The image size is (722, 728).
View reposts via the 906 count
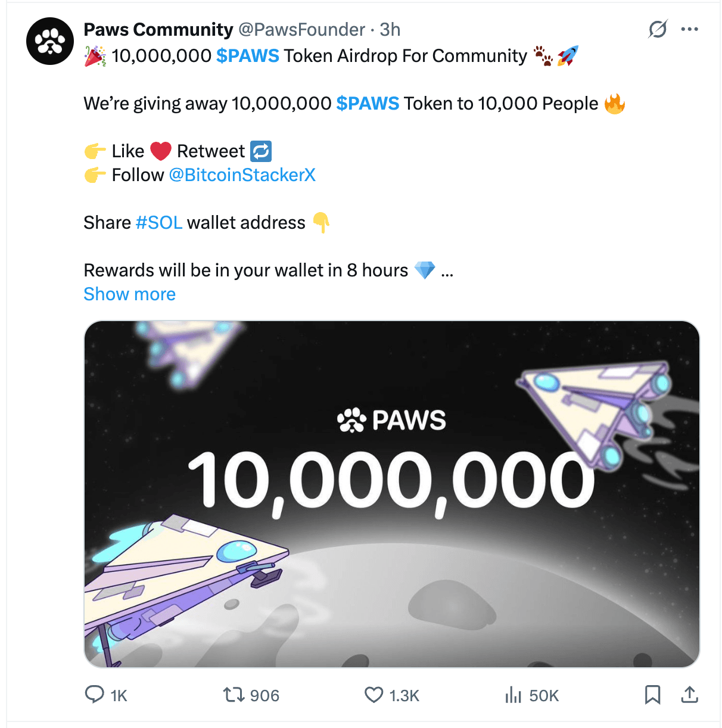coord(263,695)
